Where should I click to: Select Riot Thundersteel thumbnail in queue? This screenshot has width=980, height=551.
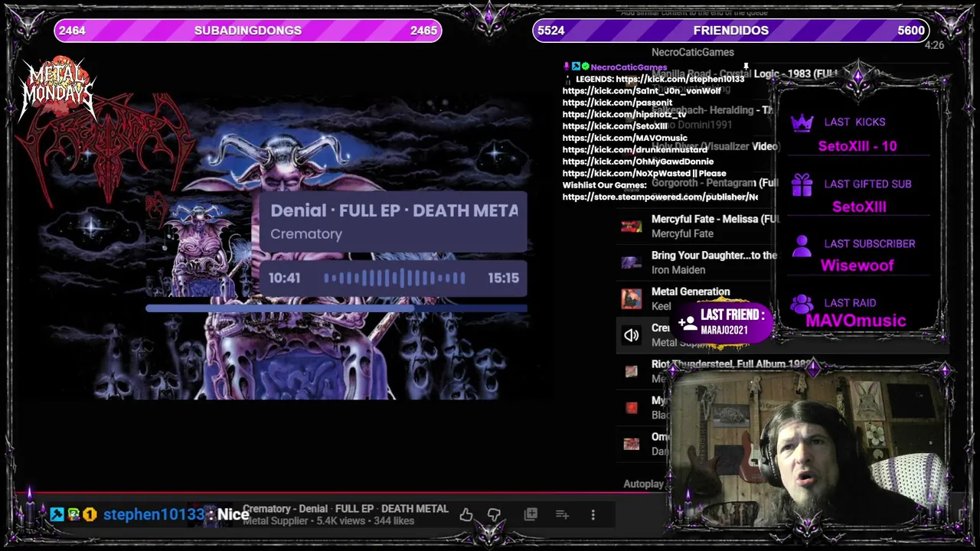631,371
